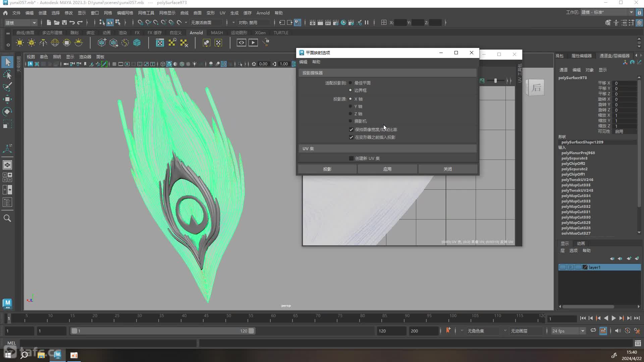Screen dimensions: 644x362
Task: Enable 创建新 UV 集 checkbox
Action: coord(351,158)
